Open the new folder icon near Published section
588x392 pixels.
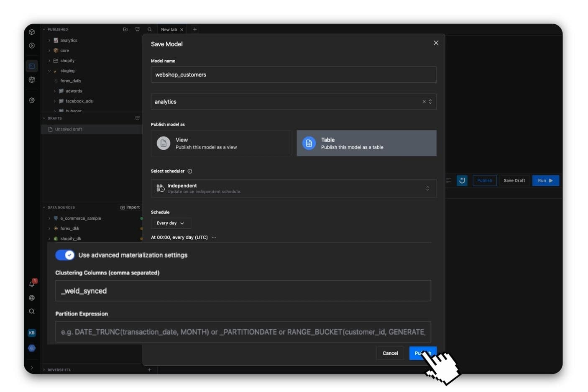(x=125, y=29)
